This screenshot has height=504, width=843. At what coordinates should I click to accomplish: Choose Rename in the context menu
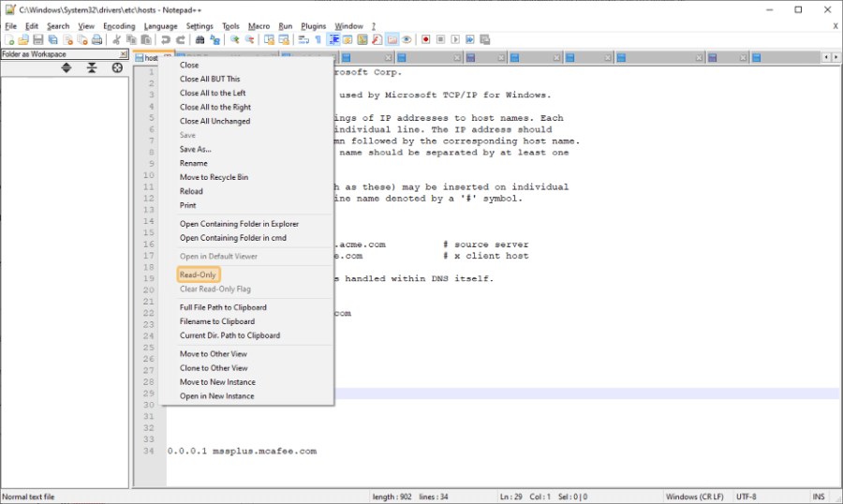[x=194, y=163]
